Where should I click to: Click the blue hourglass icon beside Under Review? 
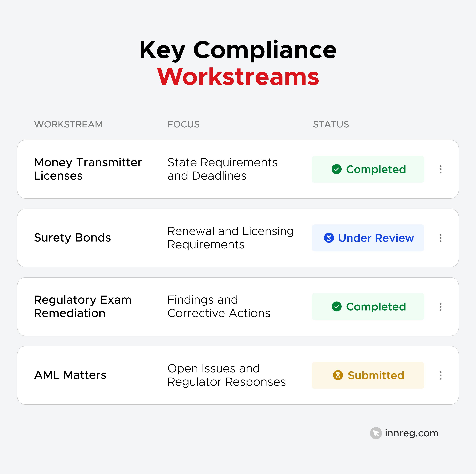point(329,238)
